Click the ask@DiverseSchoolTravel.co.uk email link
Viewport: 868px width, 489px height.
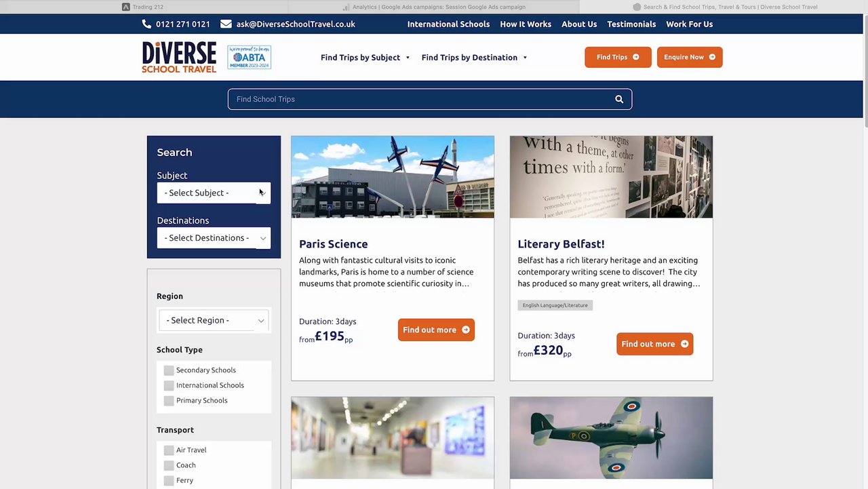click(x=296, y=24)
